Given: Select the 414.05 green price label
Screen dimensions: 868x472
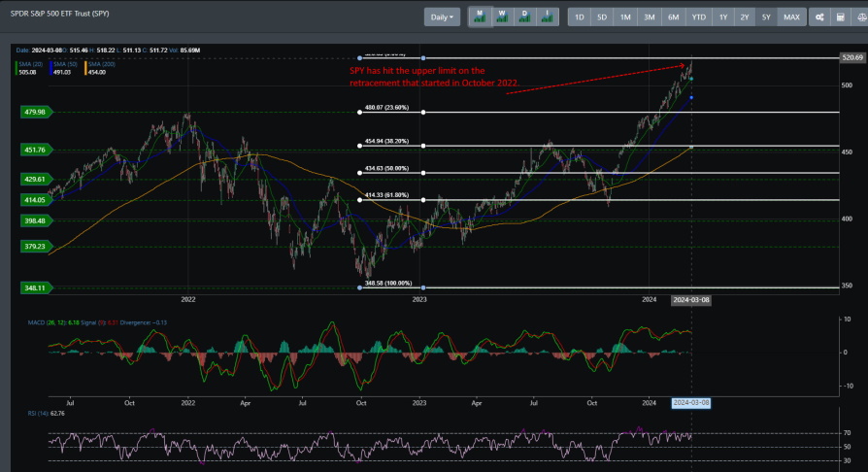Looking at the screenshot, I should click(35, 200).
